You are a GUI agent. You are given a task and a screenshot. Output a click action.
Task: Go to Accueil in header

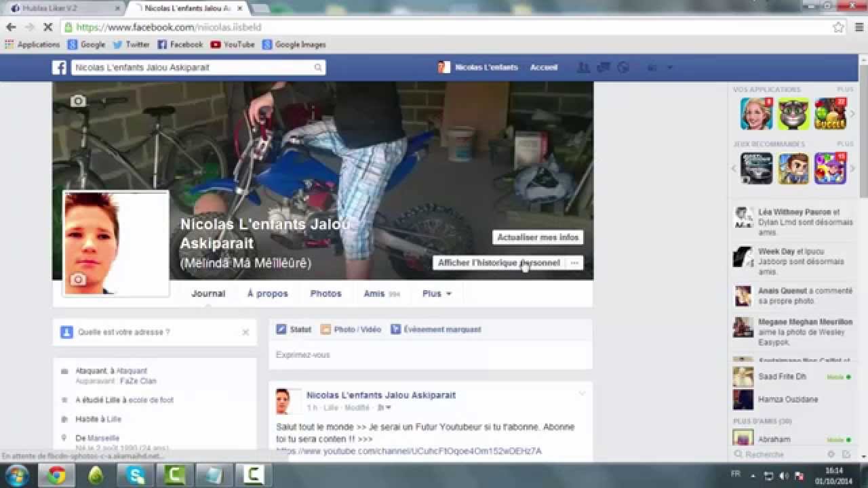(x=544, y=67)
